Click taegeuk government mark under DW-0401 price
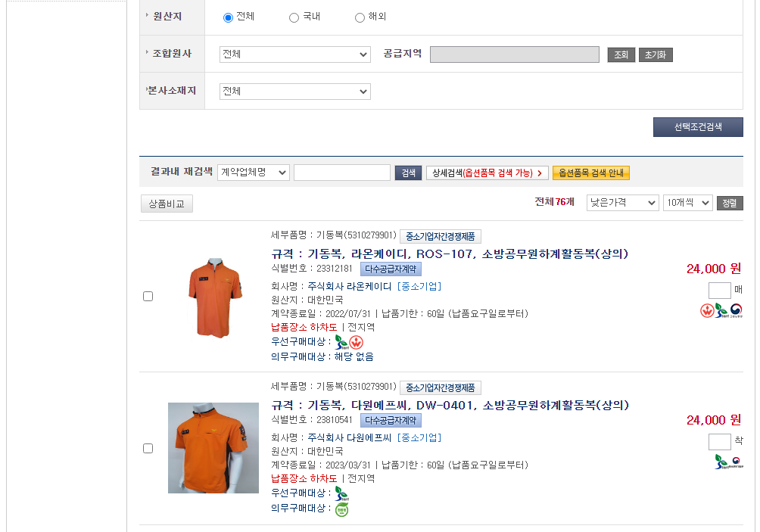The height and width of the screenshot is (532, 760). 736,462
